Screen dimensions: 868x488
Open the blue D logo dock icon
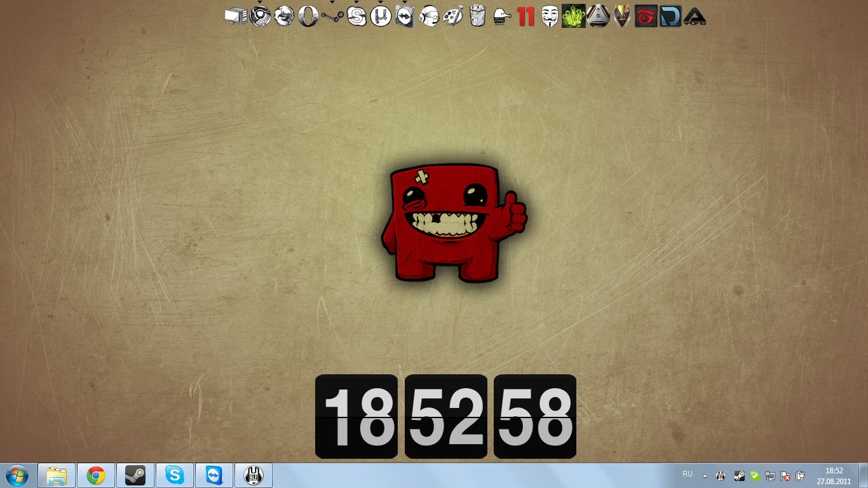tap(670, 16)
